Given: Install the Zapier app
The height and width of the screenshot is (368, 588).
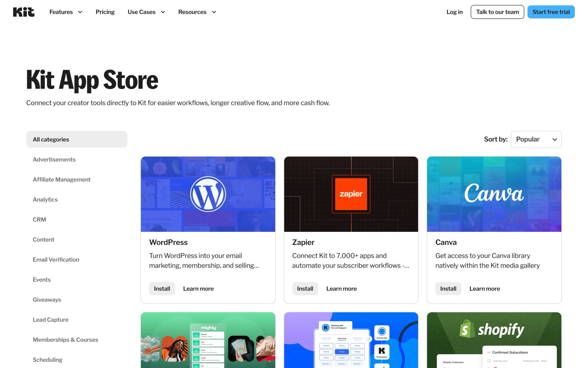Looking at the screenshot, I should 305,289.
